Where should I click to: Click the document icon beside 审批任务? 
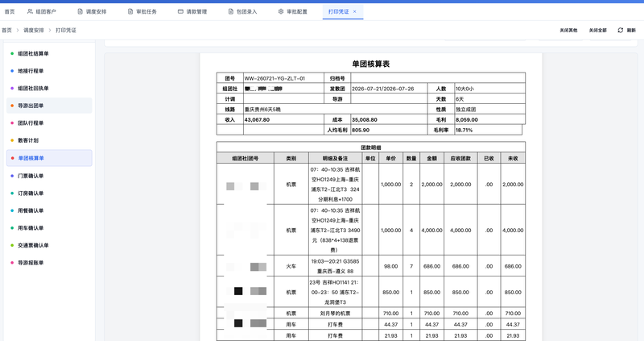point(130,11)
